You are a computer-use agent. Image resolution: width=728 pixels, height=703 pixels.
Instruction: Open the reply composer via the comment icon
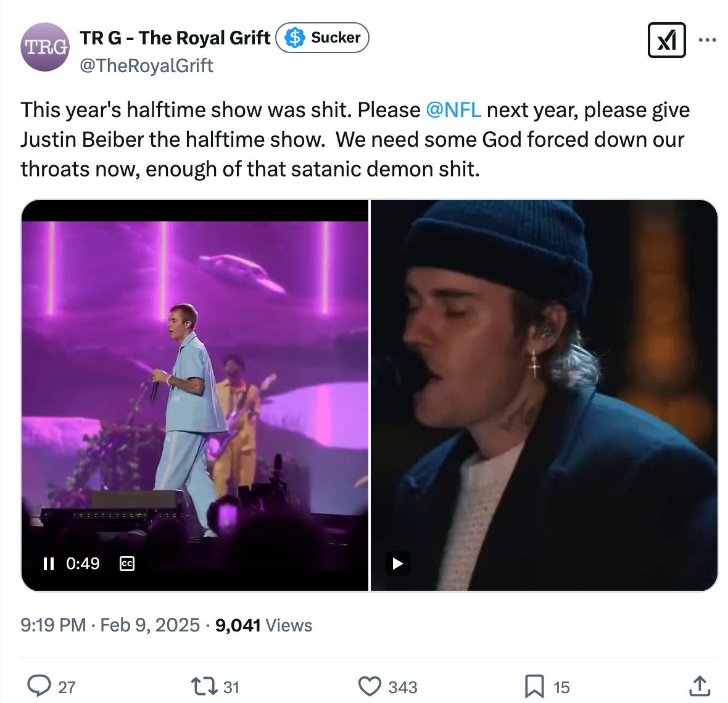coord(40,686)
